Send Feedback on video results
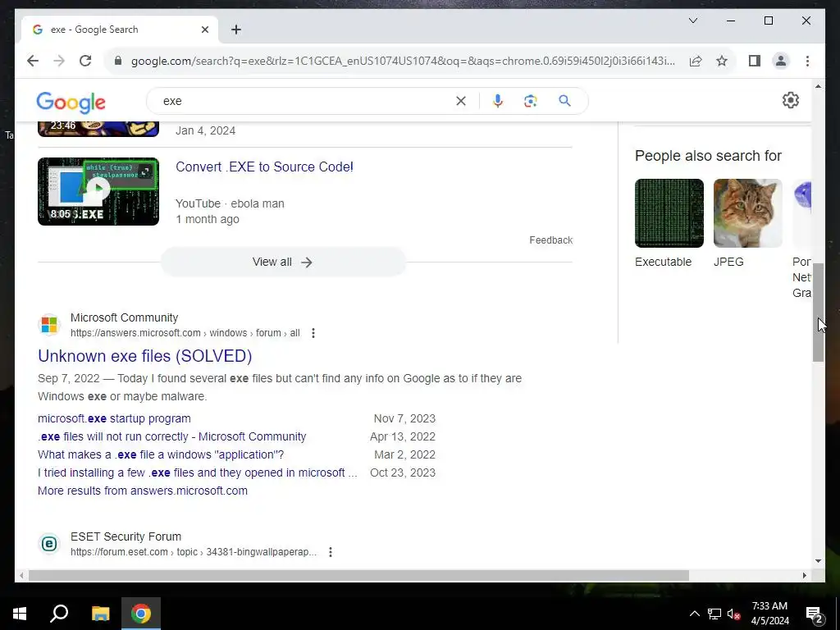Image resolution: width=840 pixels, height=630 pixels. click(550, 240)
